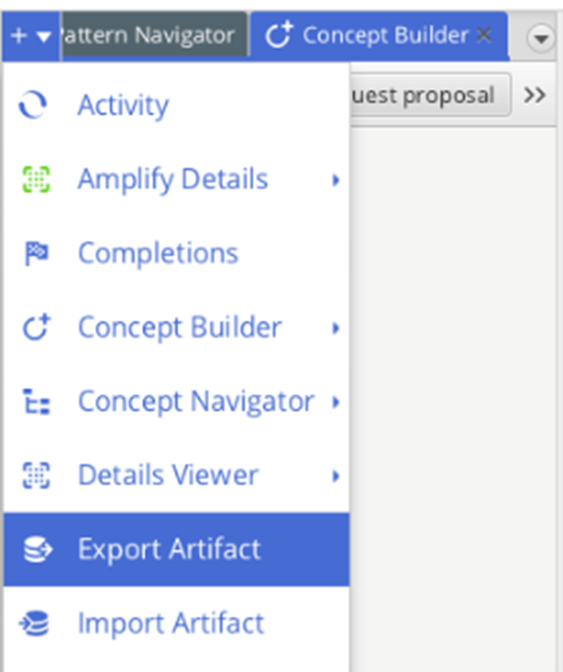The height and width of the screenshot is (672, 563).
Task: Click the Concept Navigator tree icon
Action: [x=36, y=402]
